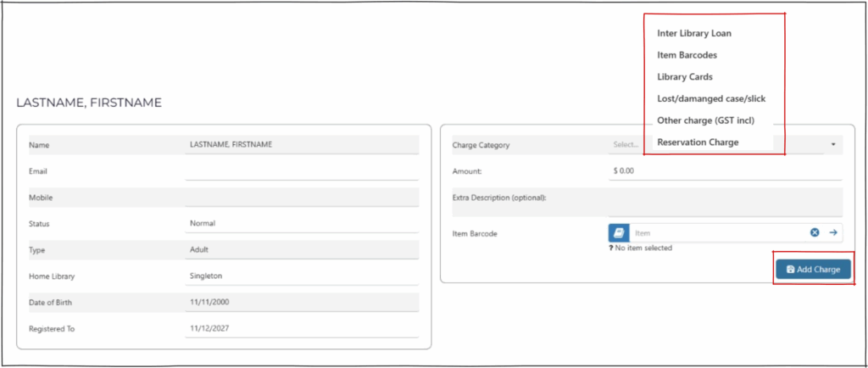Expand the Charge Category dropdown arrow

833,145
